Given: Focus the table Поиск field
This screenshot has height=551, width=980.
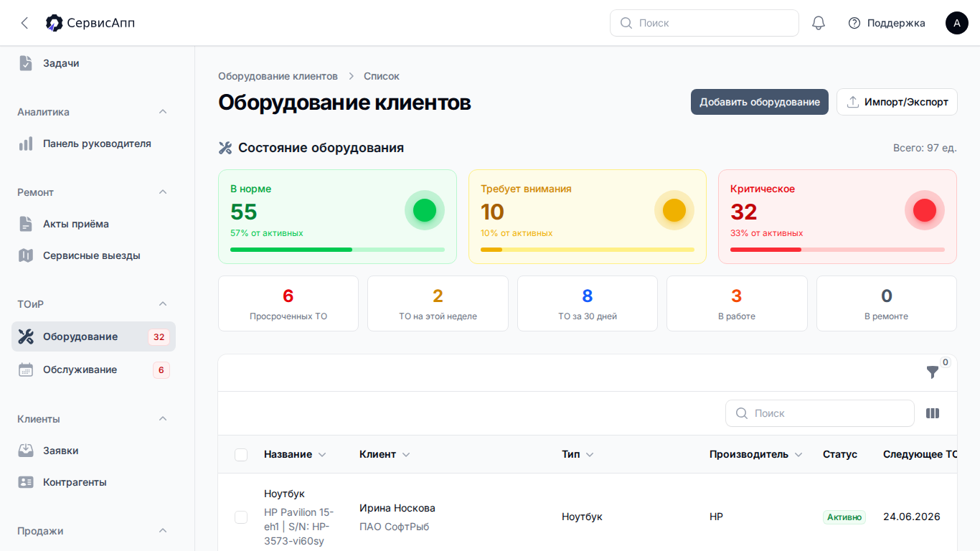Looking at the screenshot, I should (x=820, y=413).
